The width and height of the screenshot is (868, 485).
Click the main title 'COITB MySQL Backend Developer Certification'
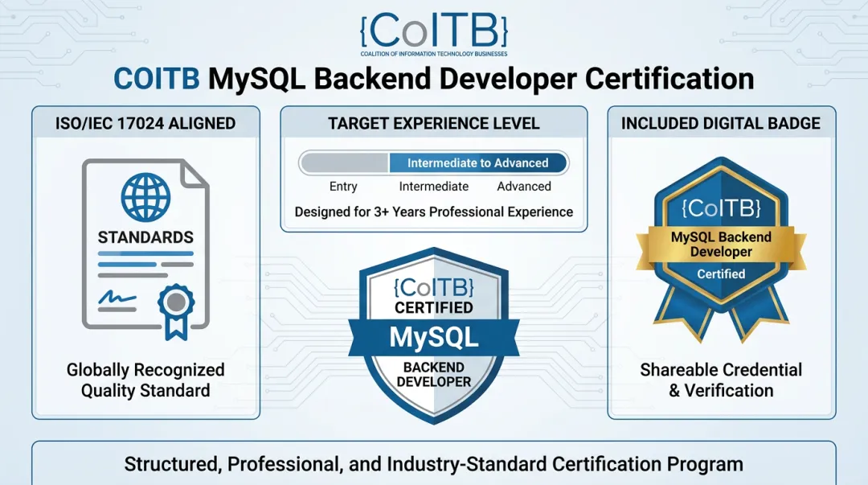point(433,79)
